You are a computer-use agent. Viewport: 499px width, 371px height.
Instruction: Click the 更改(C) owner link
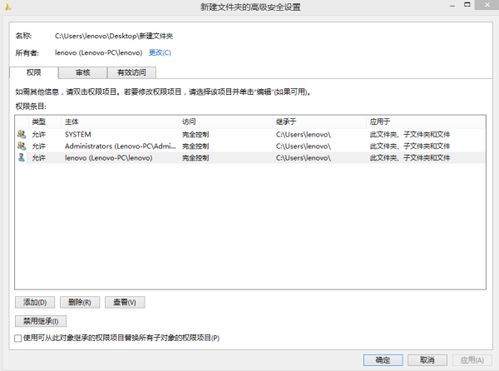click(160, 53)
